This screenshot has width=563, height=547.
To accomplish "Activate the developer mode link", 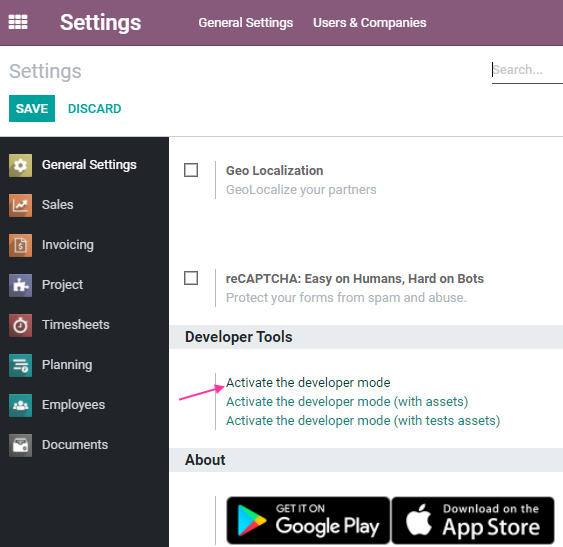I will 308,383.
